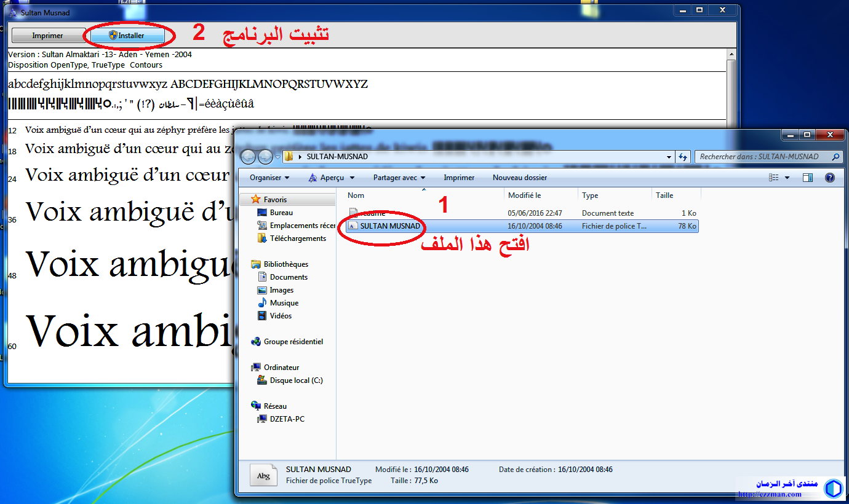849x504 pixels.
Task: Open the Organiser dropdown menu
Action: pos(269,178)
